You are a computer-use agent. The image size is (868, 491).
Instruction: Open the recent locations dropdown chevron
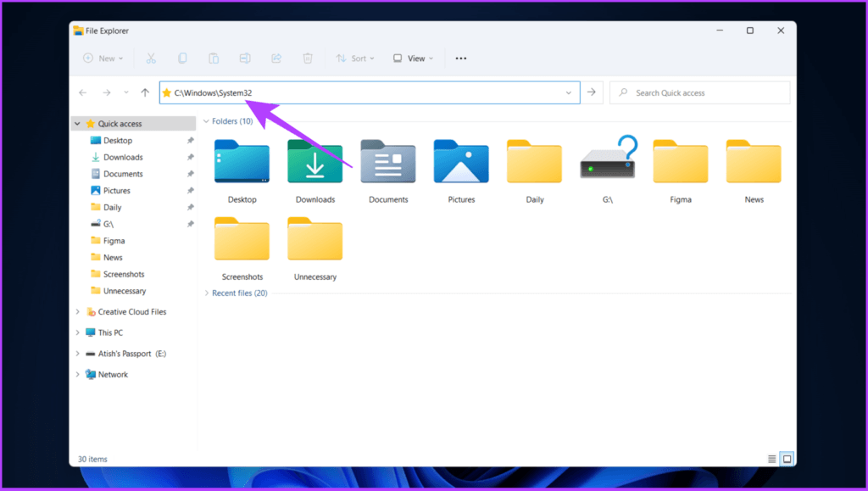(x=126, y=93)
